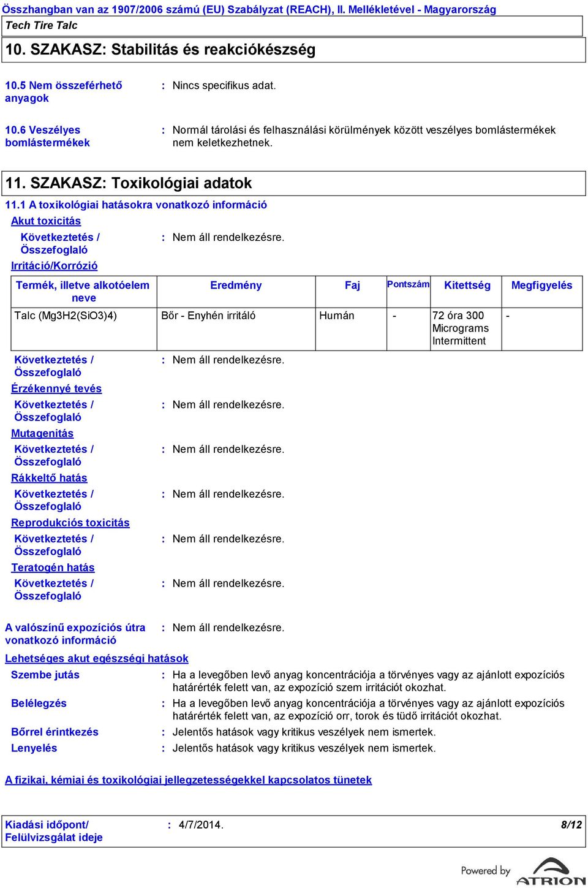Image resolution: width=588 pixels, height=888 pixels.
Task: Open the 'Mutagenitás' underlined heading
Action: (x=42, y=433)
